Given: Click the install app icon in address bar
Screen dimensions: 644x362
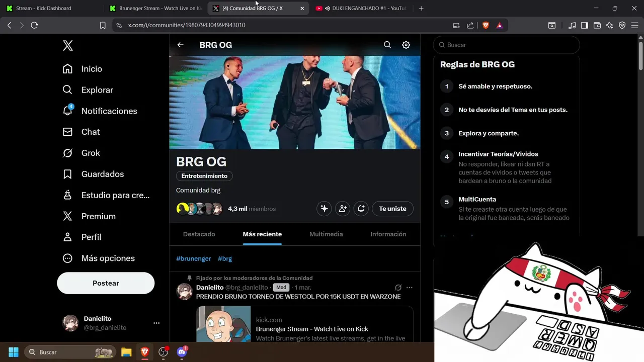Looking at the screenshot, I should (456, 25).
